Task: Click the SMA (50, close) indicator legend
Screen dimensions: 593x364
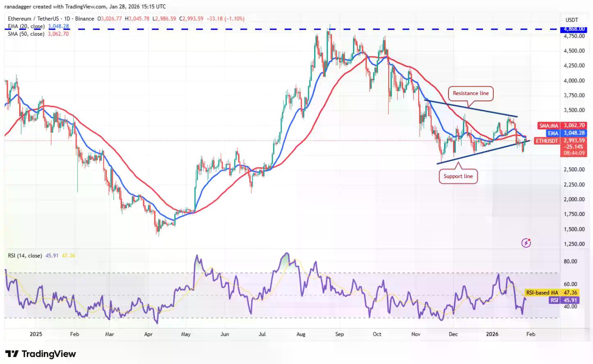Action: click(38, 34)
